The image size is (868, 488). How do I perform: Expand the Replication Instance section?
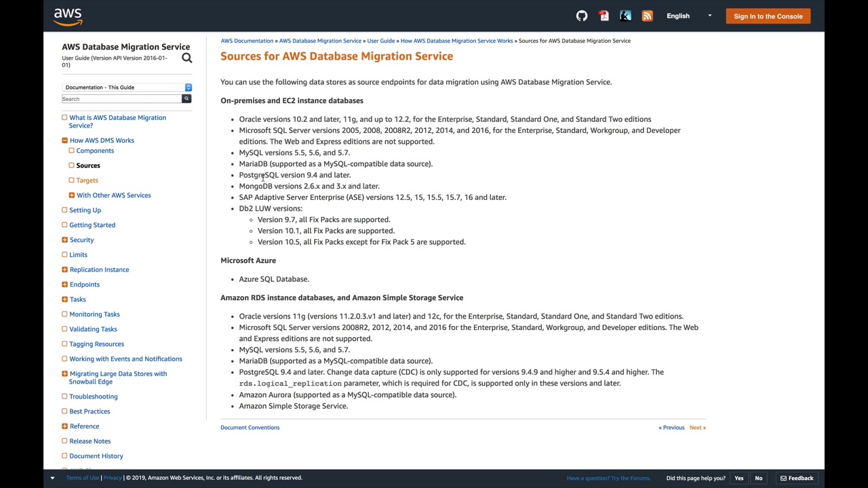64,270
